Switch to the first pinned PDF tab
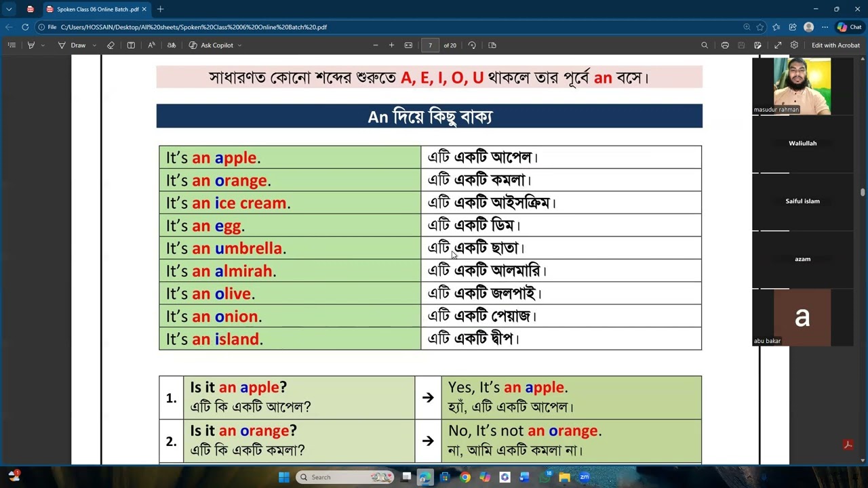The width and height of the screenshot is (868, 488). (31, 9)
